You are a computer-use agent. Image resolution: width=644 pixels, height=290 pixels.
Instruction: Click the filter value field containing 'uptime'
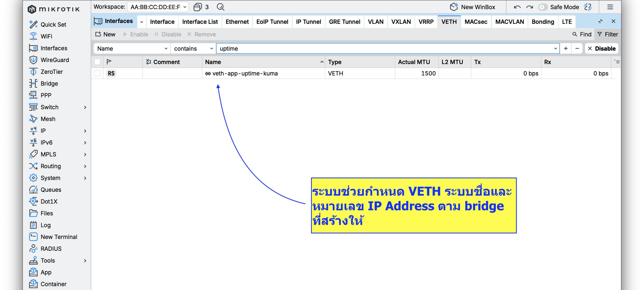click(388, 49)
